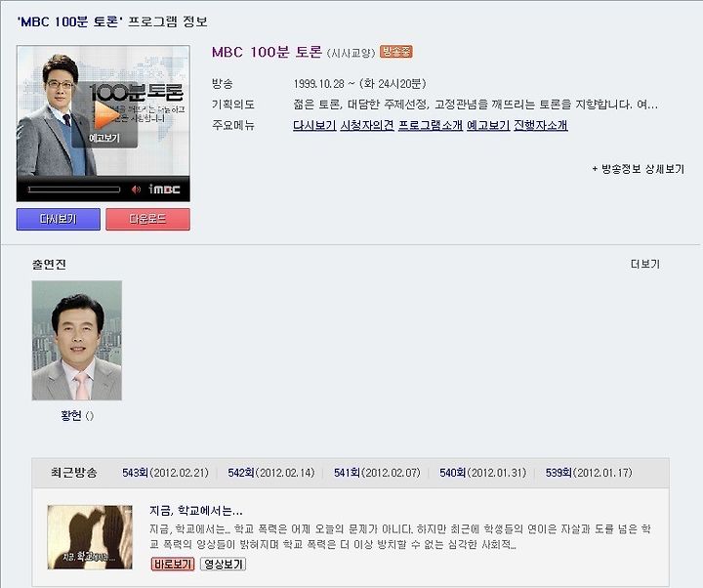The width and height of the screenshot is (703, 588).
Task: Click the 출연진 section heading
Action: pyautogui.click(x=49, y=264)
